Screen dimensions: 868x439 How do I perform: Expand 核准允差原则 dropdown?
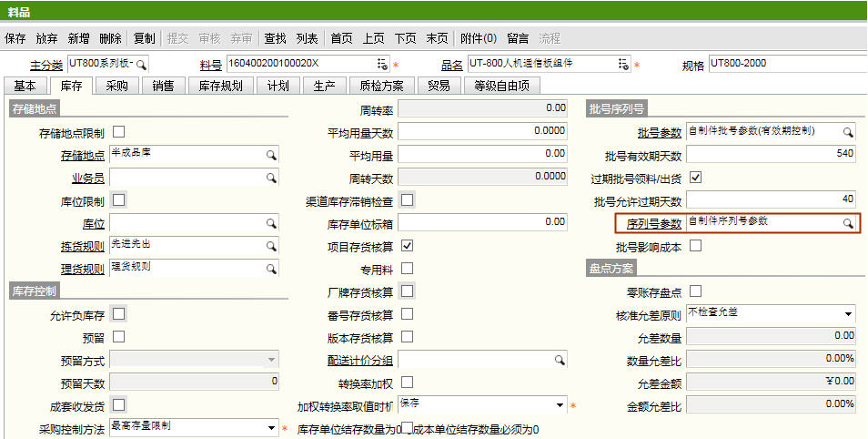point(847,313)
